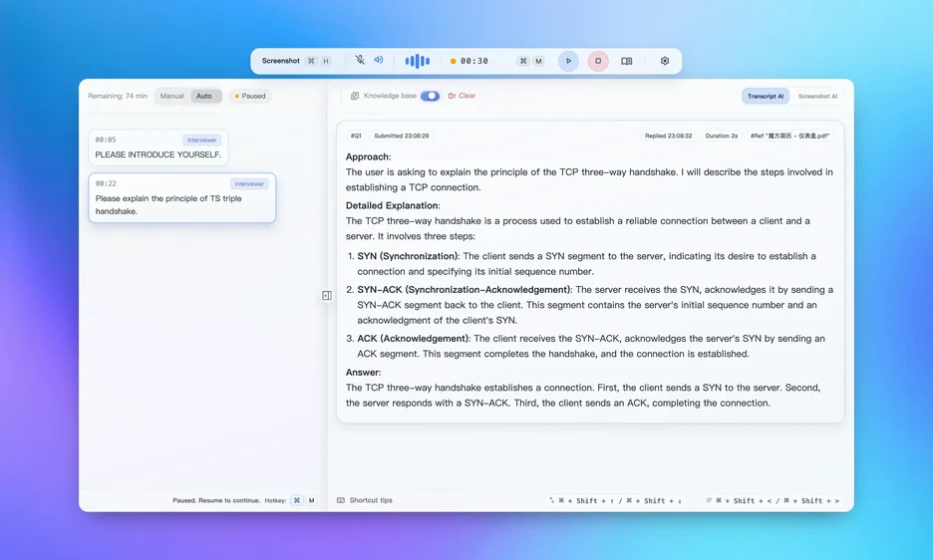Switch to the Transcript AI tab

point(766,97)
